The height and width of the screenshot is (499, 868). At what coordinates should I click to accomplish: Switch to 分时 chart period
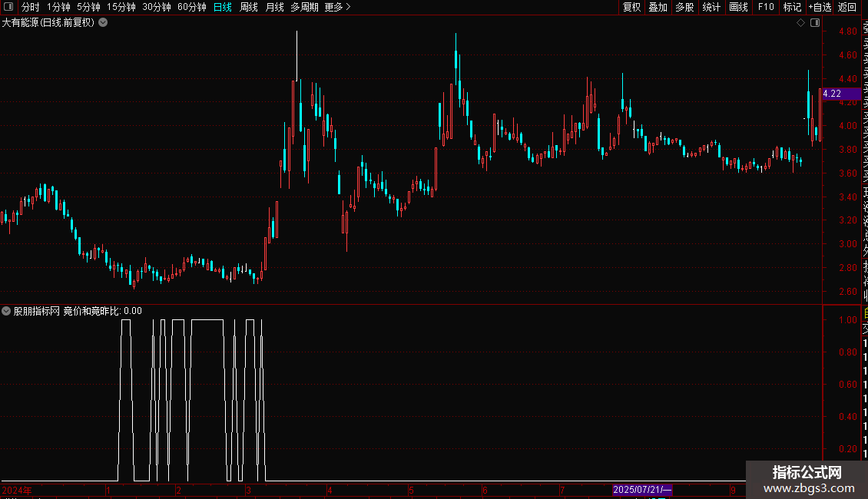31,7
